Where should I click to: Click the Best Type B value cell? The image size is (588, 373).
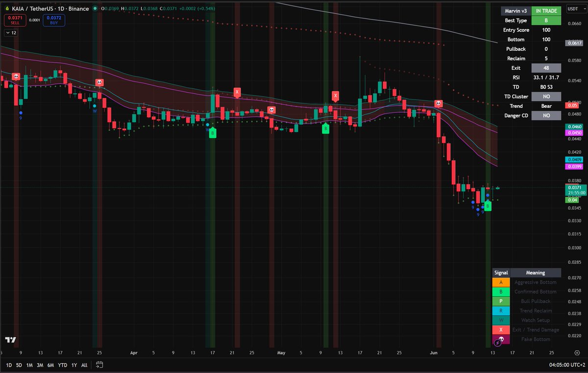click(x=546, y=21)
